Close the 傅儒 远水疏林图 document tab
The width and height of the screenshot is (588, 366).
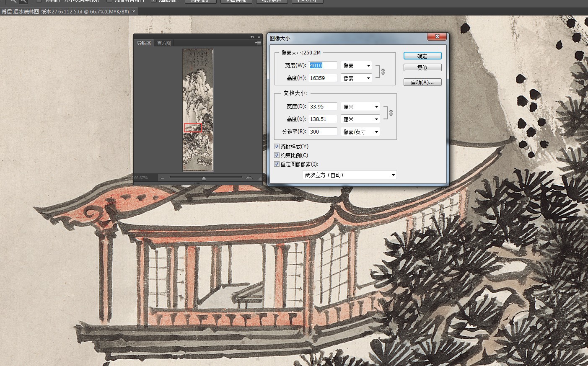[134, 11]
